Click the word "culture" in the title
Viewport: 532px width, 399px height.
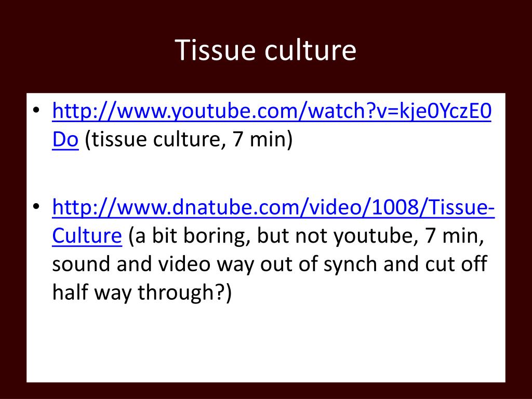(311, 50)
